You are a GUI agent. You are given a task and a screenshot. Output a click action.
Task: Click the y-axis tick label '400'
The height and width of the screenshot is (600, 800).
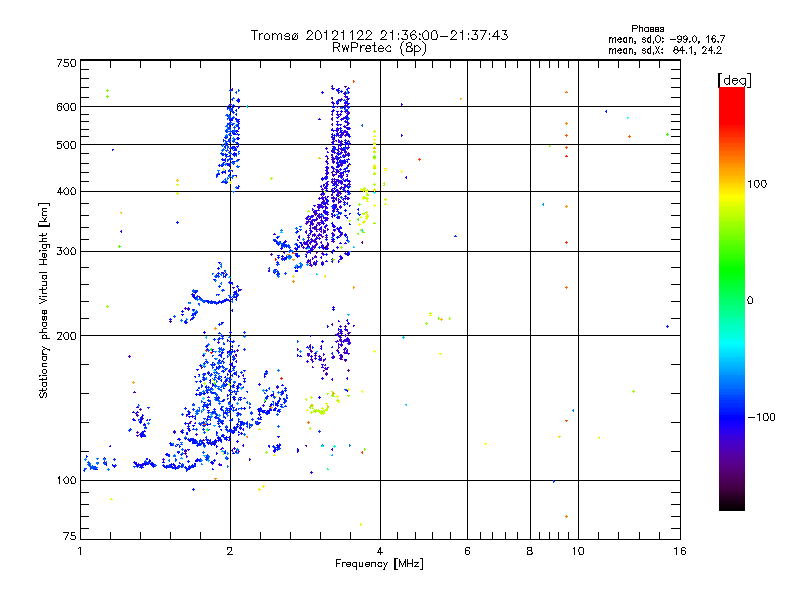coord(67,192)
